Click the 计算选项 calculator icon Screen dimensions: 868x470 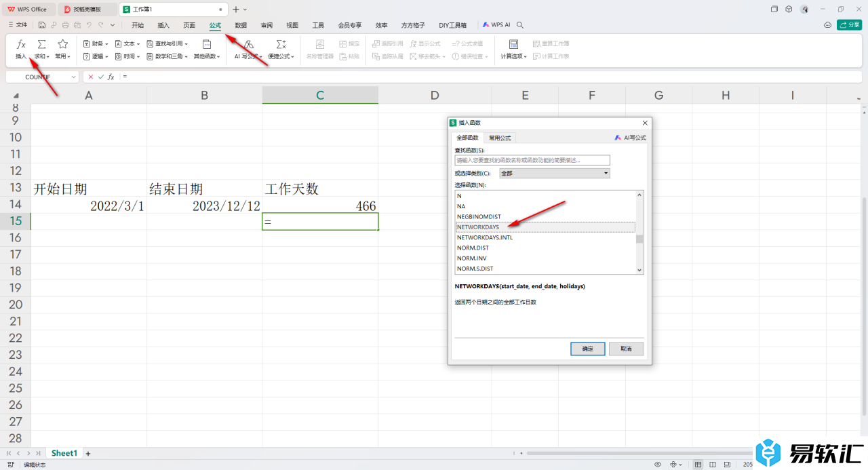(513, 45)
